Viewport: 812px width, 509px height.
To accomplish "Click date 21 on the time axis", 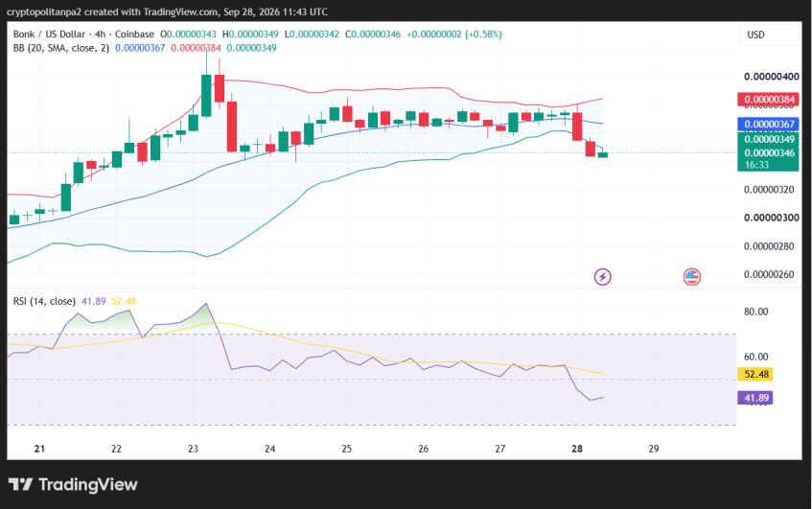I will tap(39, 449).
